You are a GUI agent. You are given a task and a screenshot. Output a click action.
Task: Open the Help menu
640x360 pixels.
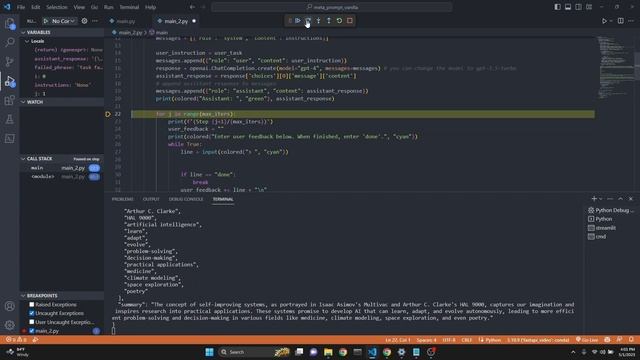click(x=151, y=7)
